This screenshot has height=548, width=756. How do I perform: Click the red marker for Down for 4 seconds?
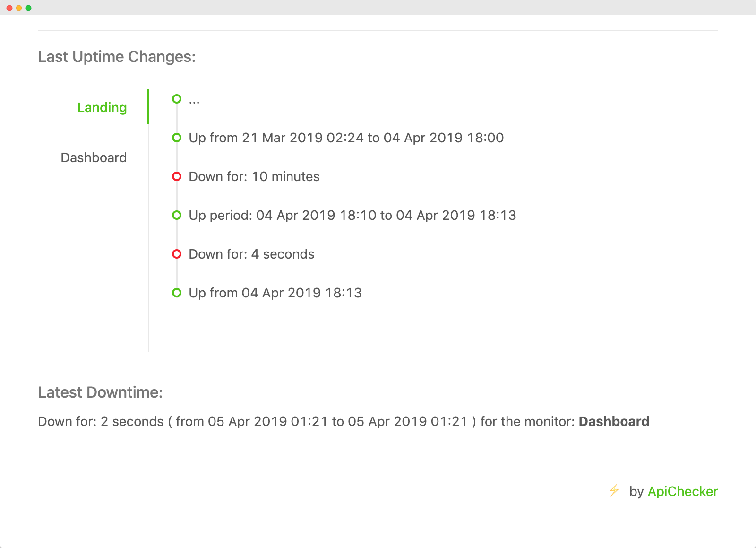coord(177,254)
